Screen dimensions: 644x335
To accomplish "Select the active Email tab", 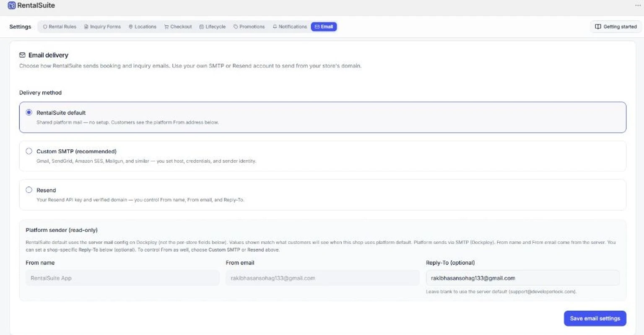I will pos(324,26).
